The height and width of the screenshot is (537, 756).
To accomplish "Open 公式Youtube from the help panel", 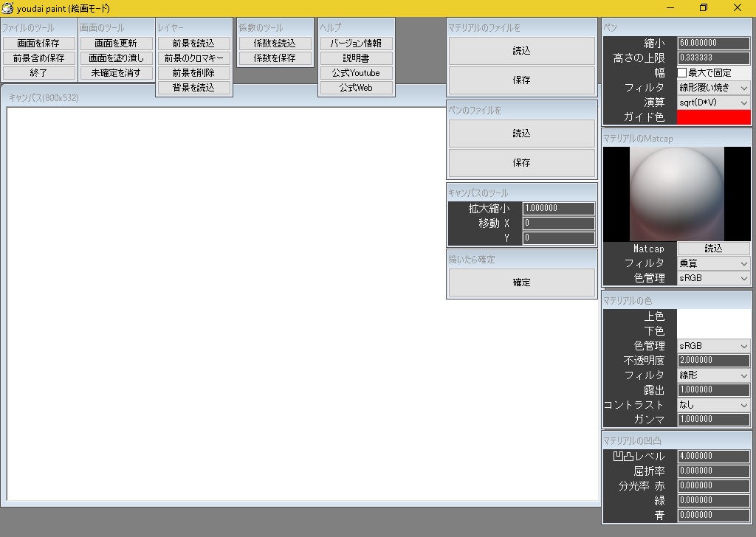I will (356, 73).
